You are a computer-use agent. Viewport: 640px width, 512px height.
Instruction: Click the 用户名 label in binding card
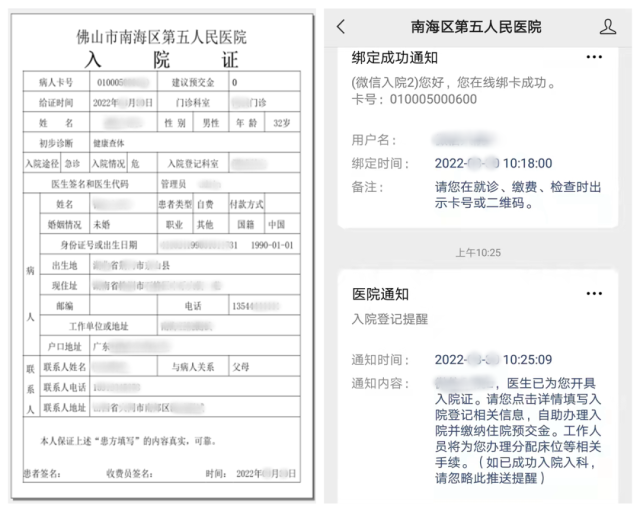coord(373,140)
